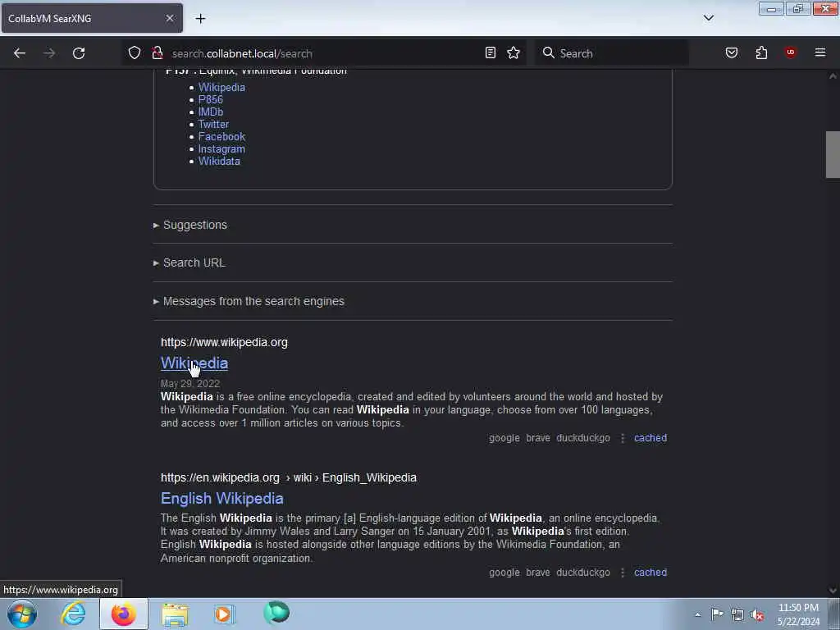Focus the browser Search box
Image resolution: width=840 pixels, height=630 pixels.
point(612,53)
